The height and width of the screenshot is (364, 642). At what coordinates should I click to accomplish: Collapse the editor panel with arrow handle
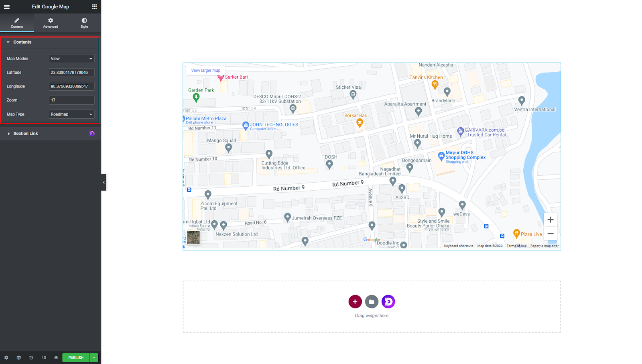tap(104, 182)
